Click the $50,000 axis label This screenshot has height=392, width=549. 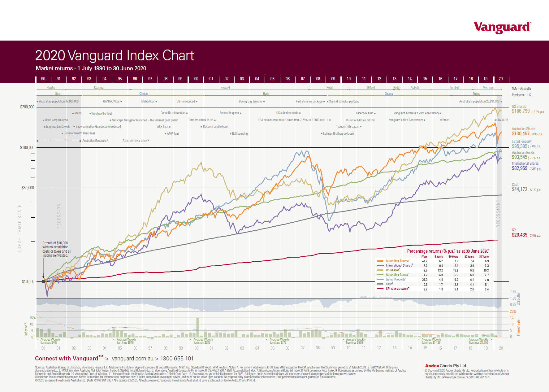28,188
